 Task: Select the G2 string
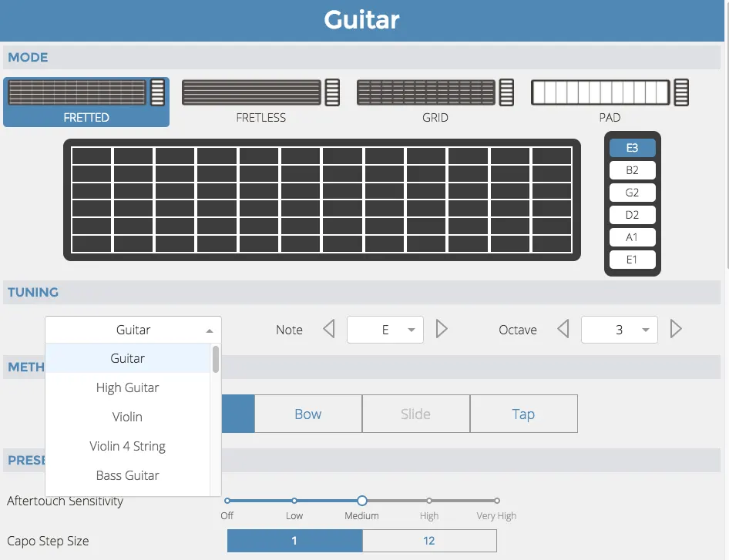pos(633,193)
